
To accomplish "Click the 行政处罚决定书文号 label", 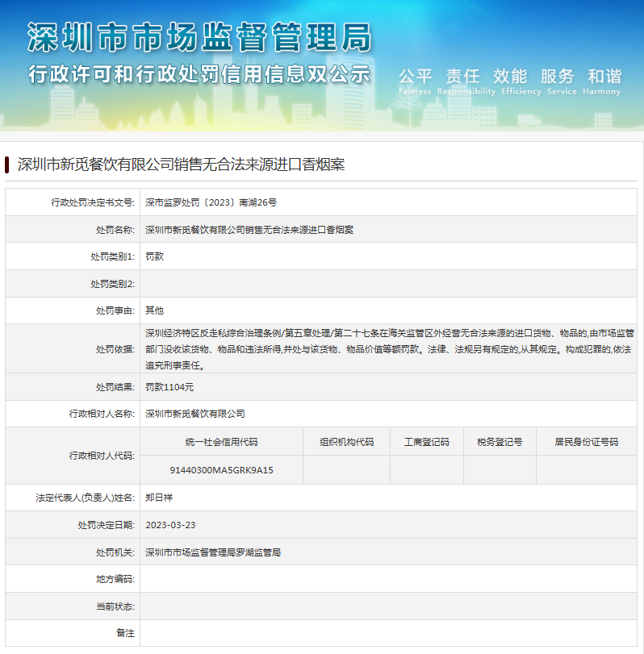I will 93,202.
